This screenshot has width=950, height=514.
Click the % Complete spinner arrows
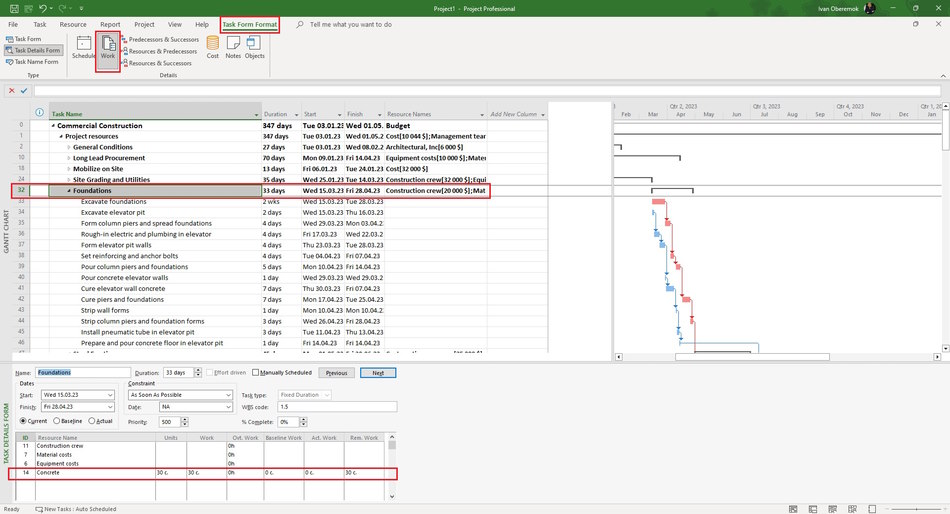pyautogui.click(x=303, y=421)
